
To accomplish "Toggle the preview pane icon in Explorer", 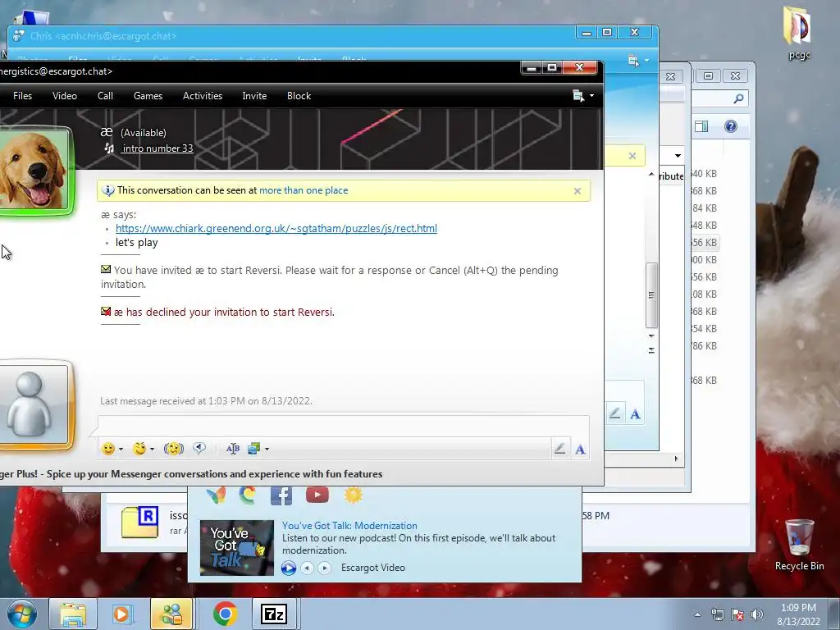I will pos(701,126).
